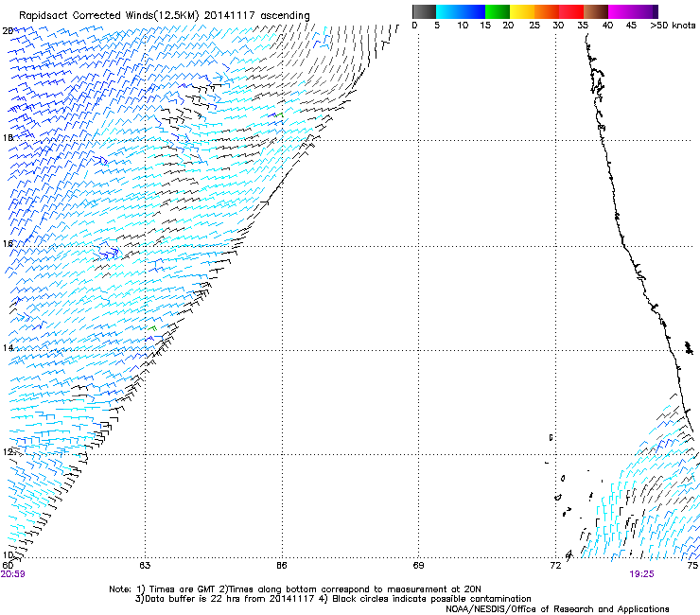This screenshot has width=700, height=615.
Task: Click the latitude label '14'
Action: pyautogui.click(x=8, y=348)
